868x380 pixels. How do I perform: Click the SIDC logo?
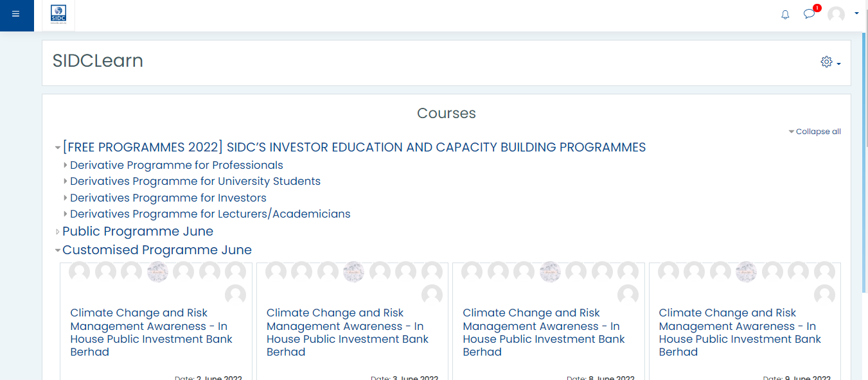pos(58,13)
